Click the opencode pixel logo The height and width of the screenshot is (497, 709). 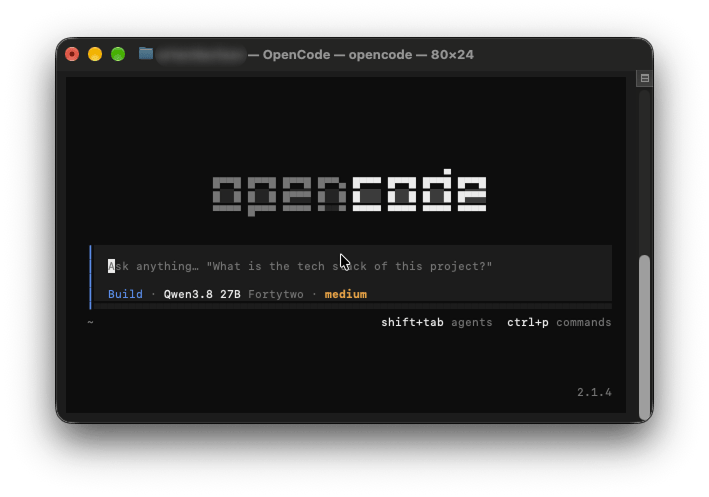click(x=350, y=192)
